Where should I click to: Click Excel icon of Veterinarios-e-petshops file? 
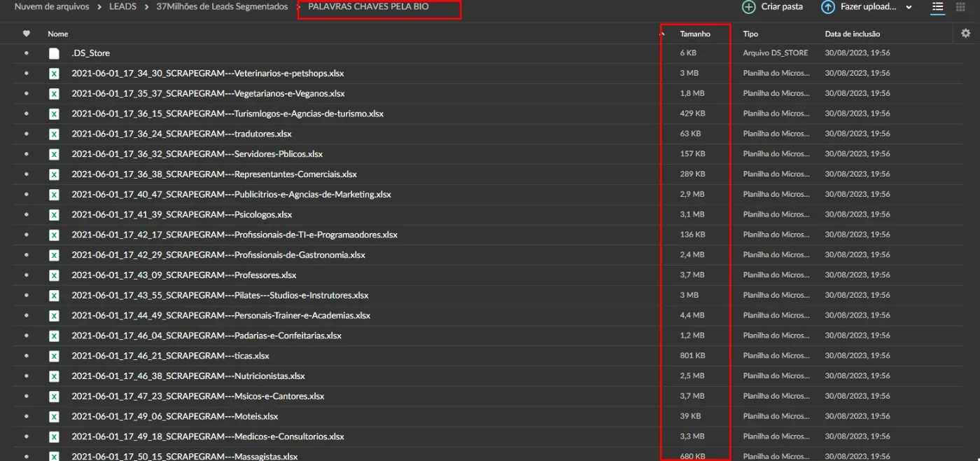pos(54,74)
